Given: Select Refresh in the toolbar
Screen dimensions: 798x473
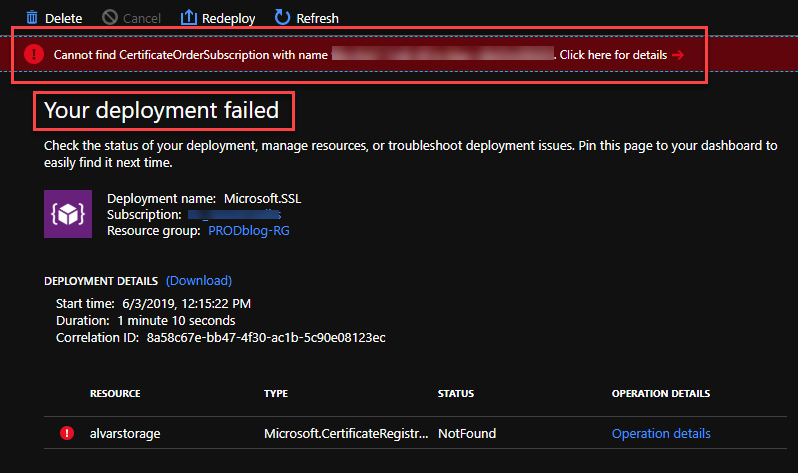Looking at the screenshot, I should pos(318,19).
